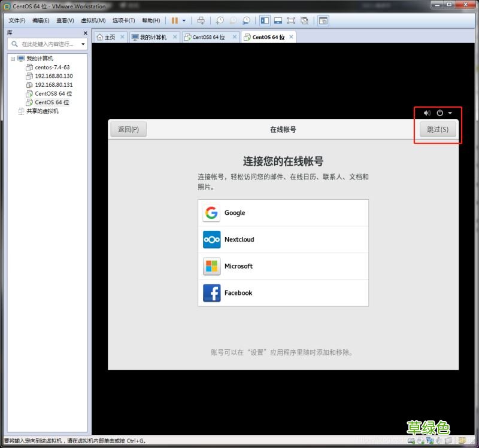Click the Nextcloud account icon
479x448 pixels.
point(211,239)
